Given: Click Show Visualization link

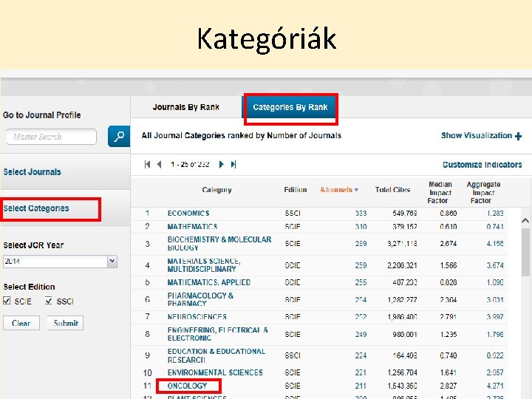Looking at the screenshot, I should click(x=477, y=135).
